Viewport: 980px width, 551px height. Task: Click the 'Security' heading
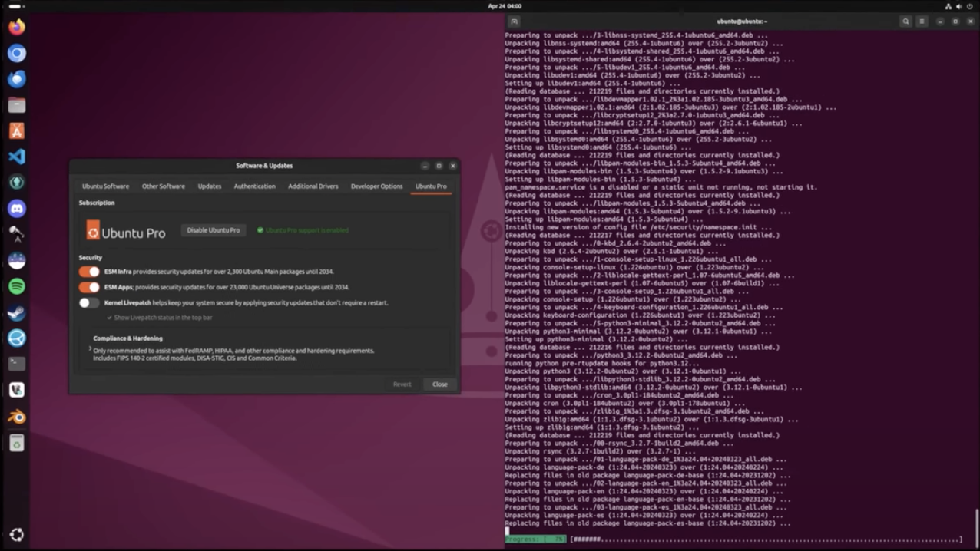pos(91,258)
